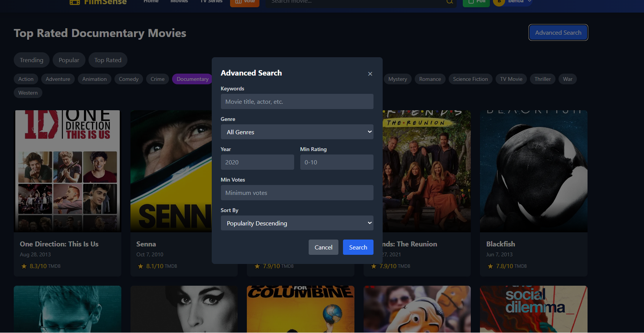Click the Minimum votes input field

coord(297,193)
